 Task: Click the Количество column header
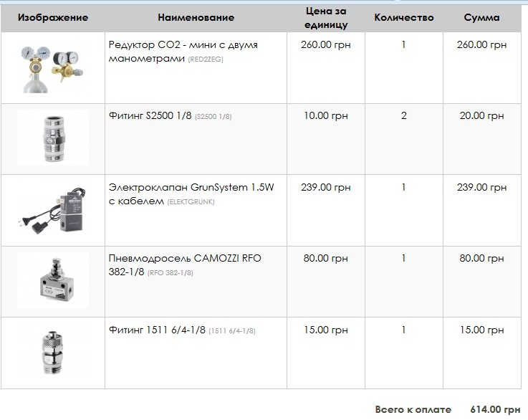pos(404,17)
